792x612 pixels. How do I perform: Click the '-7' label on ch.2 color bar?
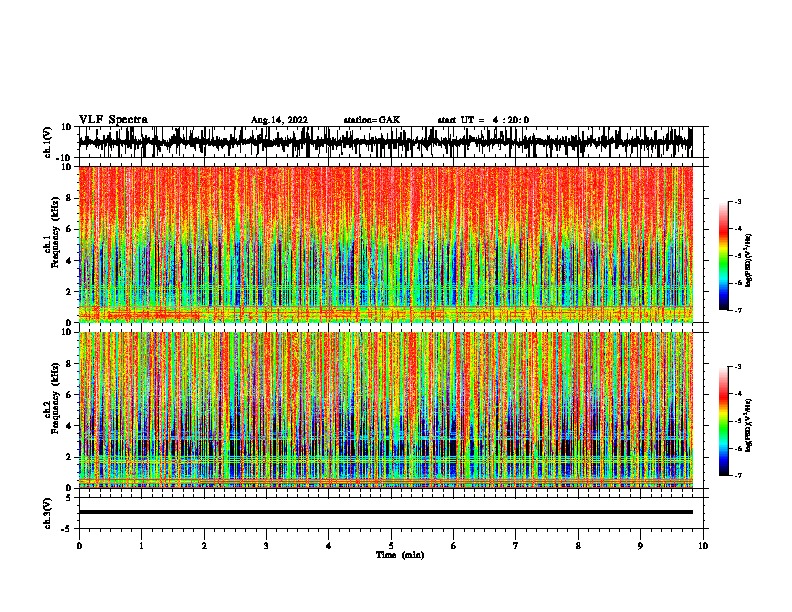coord(737,475)
